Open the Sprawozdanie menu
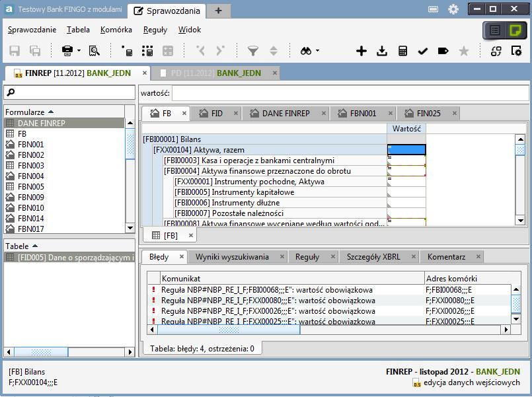532x397 pixels. coord(32,30)
